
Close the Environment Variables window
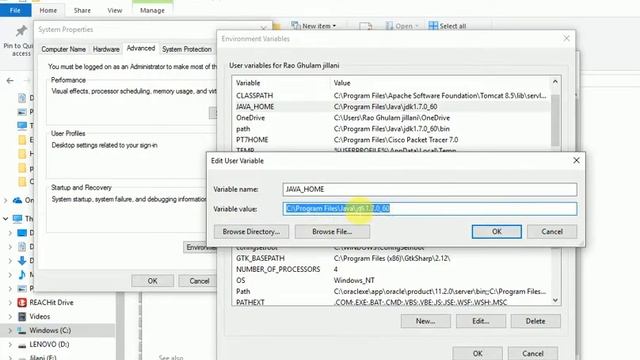(566, 38)
